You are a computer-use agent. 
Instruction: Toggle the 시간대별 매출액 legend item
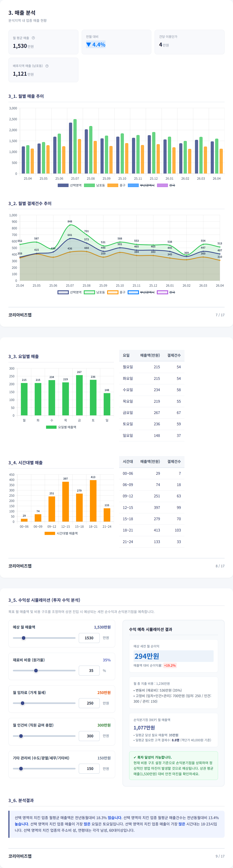61,533
